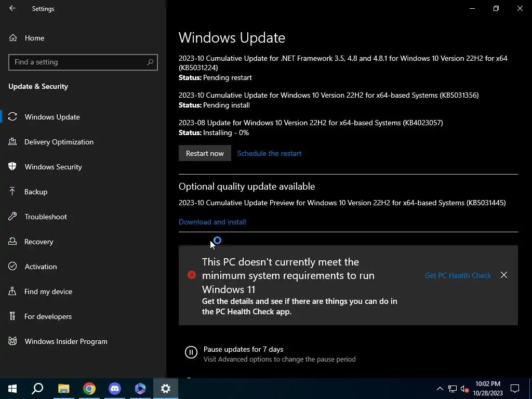This screenshot has width=532, height=399.
Task: Click the network tray icon
Action: pos(453,389)
